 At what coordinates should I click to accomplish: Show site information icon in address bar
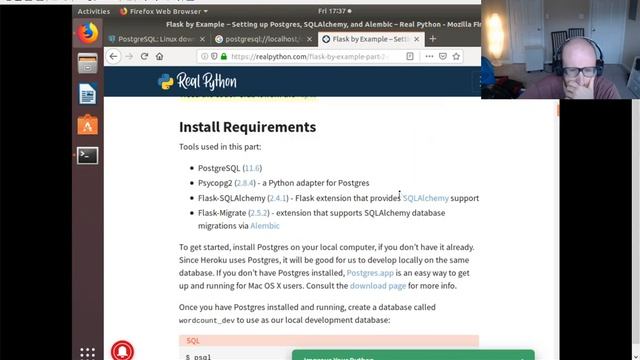[x=204, y=56]
